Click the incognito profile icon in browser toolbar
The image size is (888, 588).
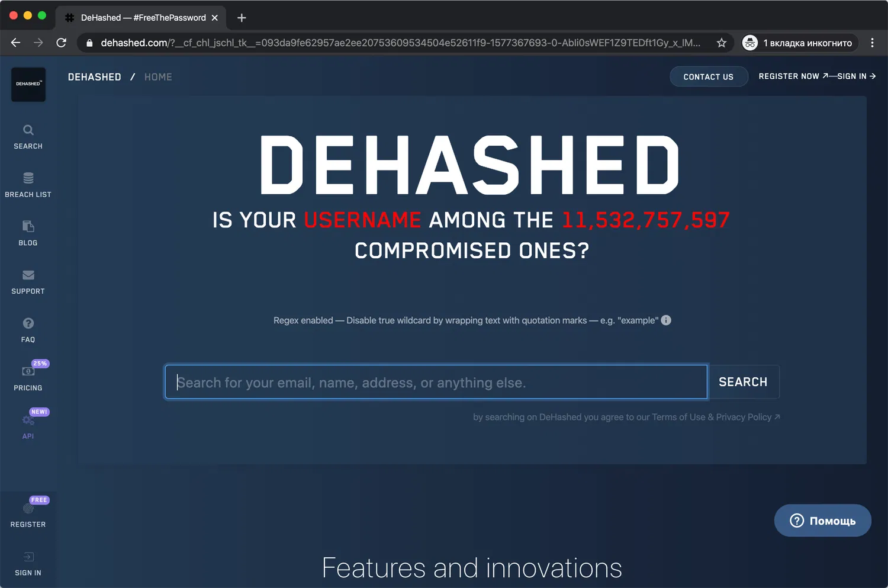pos(750,42)
